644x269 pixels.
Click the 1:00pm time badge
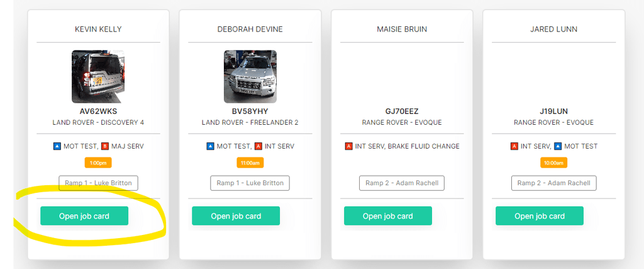[98, 163]
